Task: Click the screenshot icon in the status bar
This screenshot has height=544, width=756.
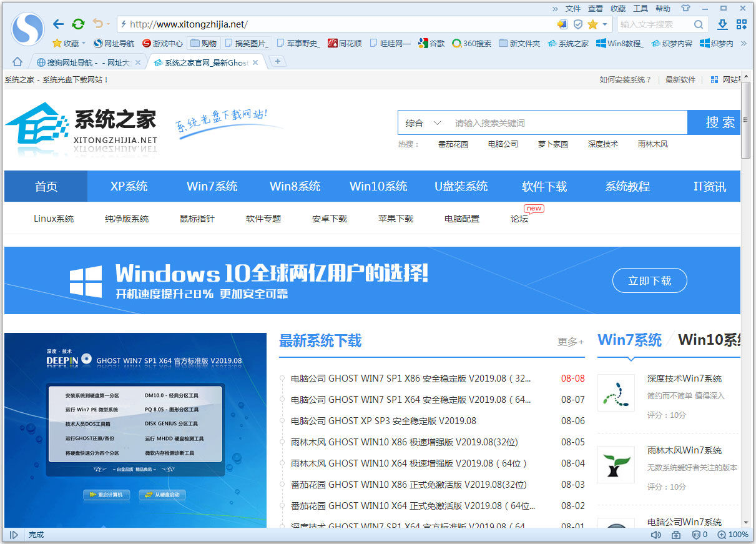Action: tap(675, 535)
